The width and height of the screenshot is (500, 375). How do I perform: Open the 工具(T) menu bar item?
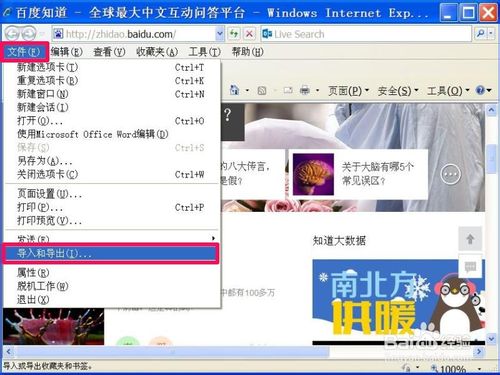[204, 52]
